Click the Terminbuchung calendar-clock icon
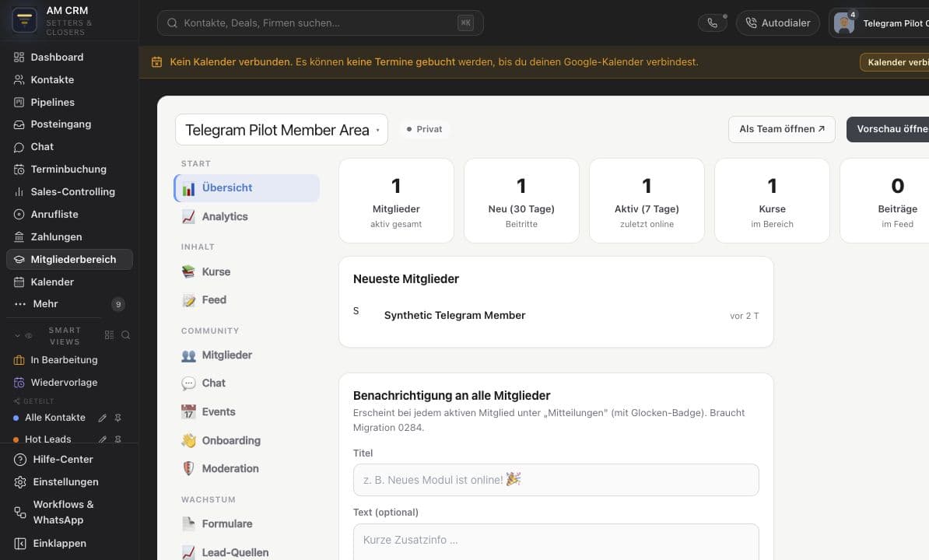Image resolution: width=929 pixels, height=560 pixels. point(19,170)
